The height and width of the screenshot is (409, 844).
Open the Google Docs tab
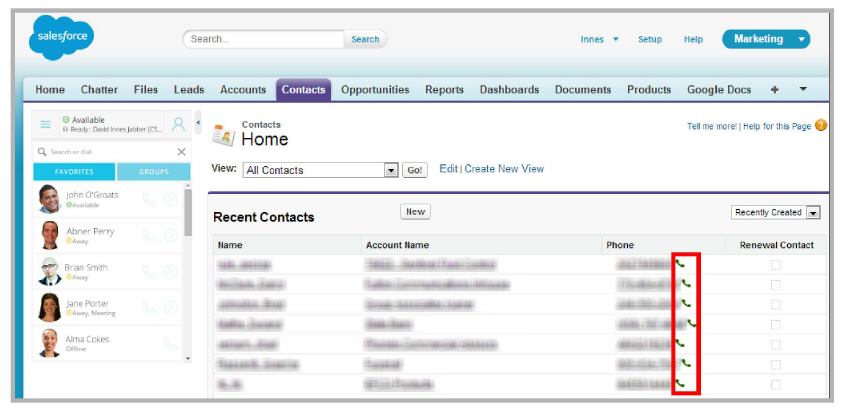719,90
